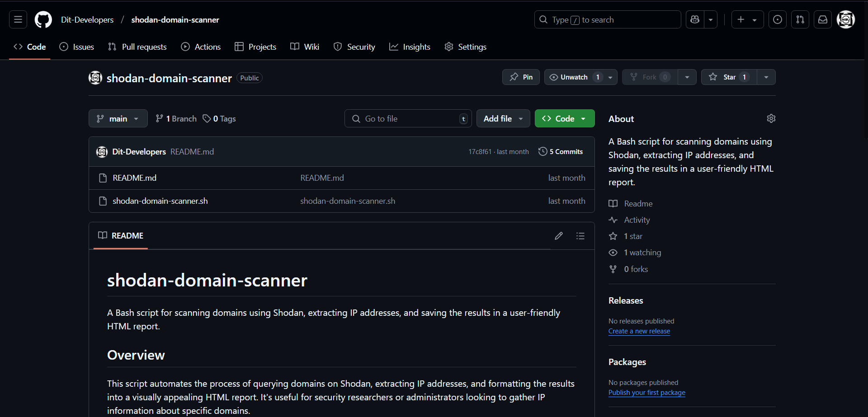This screenshot has width=868, height=417.
Task: Open the notifications inbox icon
Action: 822,19
